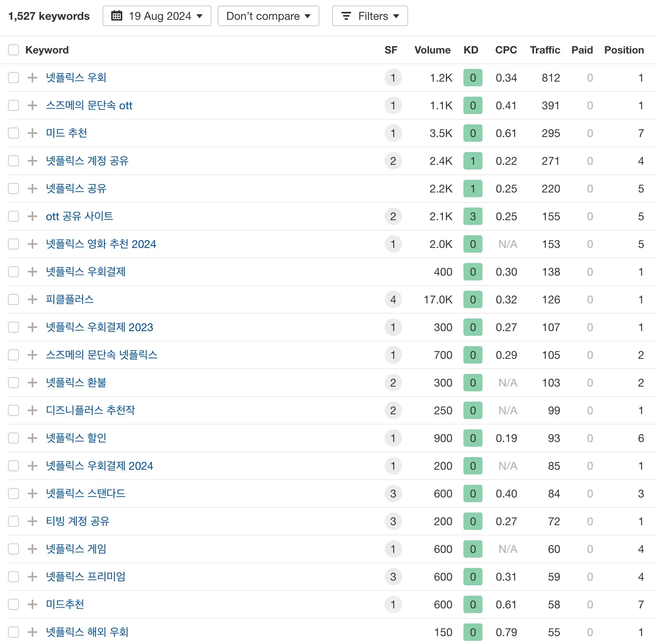The width and height of the screenshot is (657, 644).
Task: Open the 스즈메의 문단속 ott keyword link
Action: coord(89,105)
